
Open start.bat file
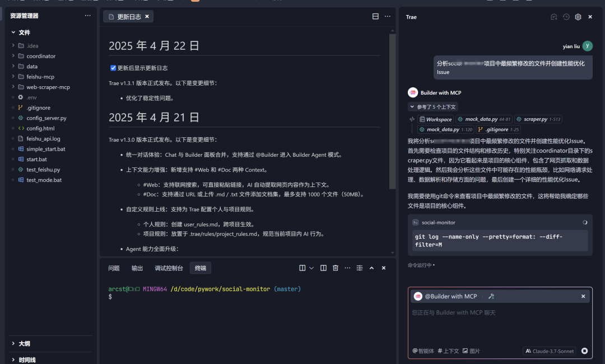point(36,159)
